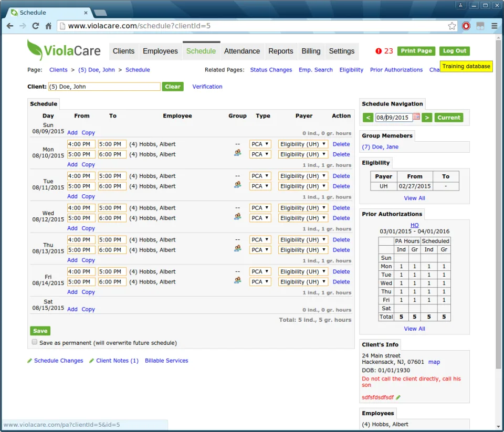Bookmark this page with the star icon
504x432 pixels.
[452, 26]
